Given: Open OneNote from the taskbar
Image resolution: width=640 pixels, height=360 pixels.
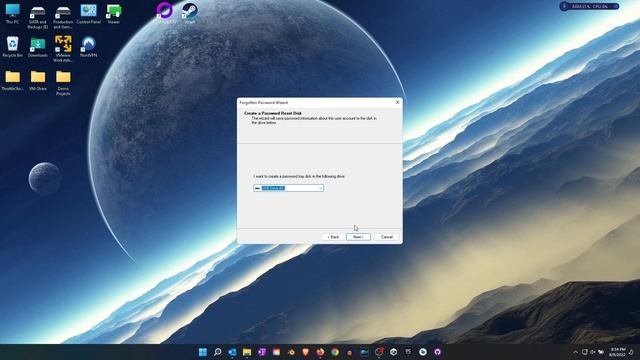Looking at the screenshot, I should 262,352.
